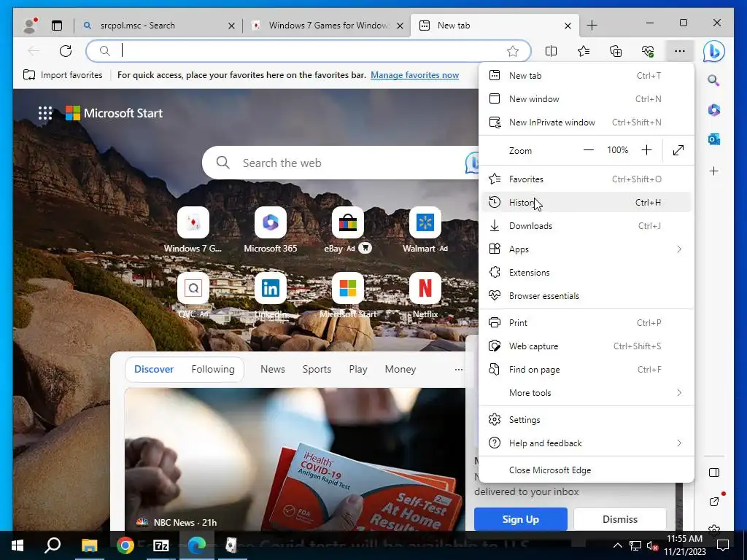Open Browser essentials menu item
Viewport: 747px width, 560px height.
tap(587, 296)
